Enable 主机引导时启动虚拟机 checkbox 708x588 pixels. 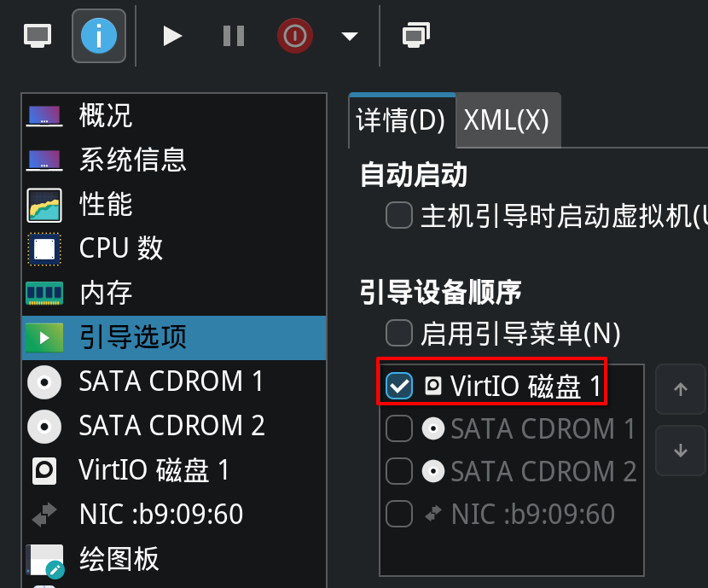399,216
